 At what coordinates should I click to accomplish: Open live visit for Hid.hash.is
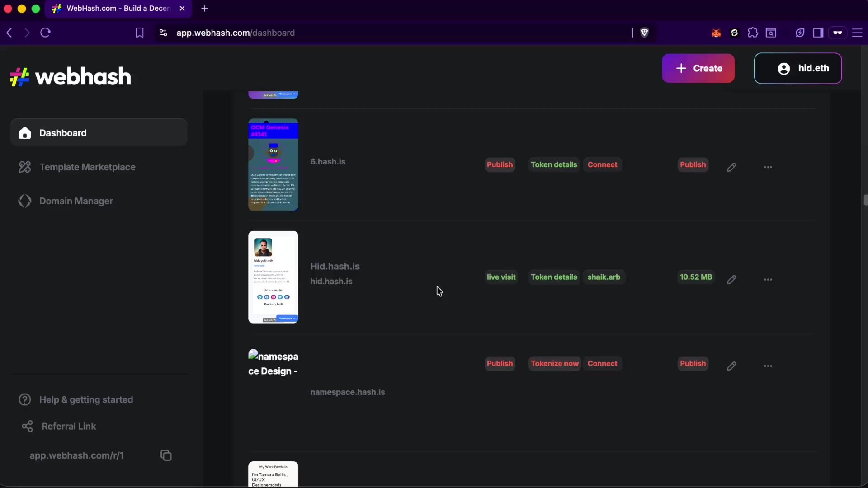point(501,277)
